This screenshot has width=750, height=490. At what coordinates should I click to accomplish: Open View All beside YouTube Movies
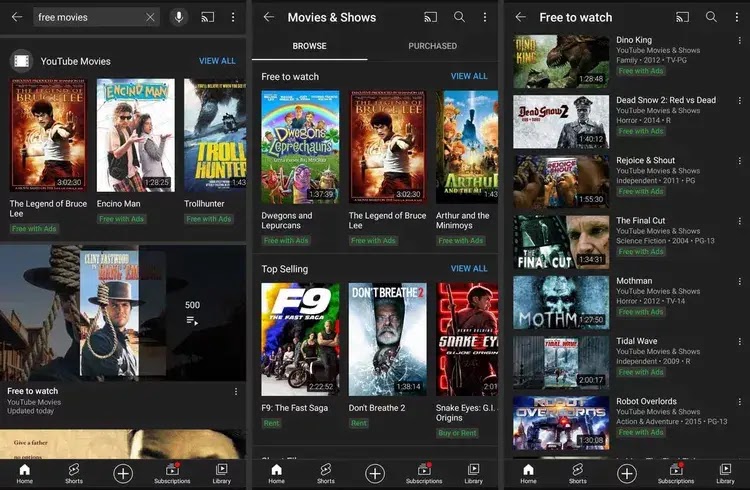coord(217,61)
